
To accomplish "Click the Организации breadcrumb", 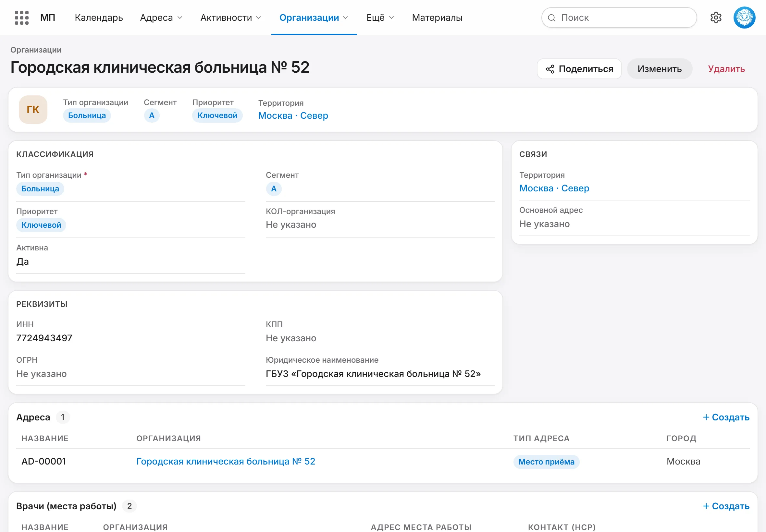I will coord(36,50).
